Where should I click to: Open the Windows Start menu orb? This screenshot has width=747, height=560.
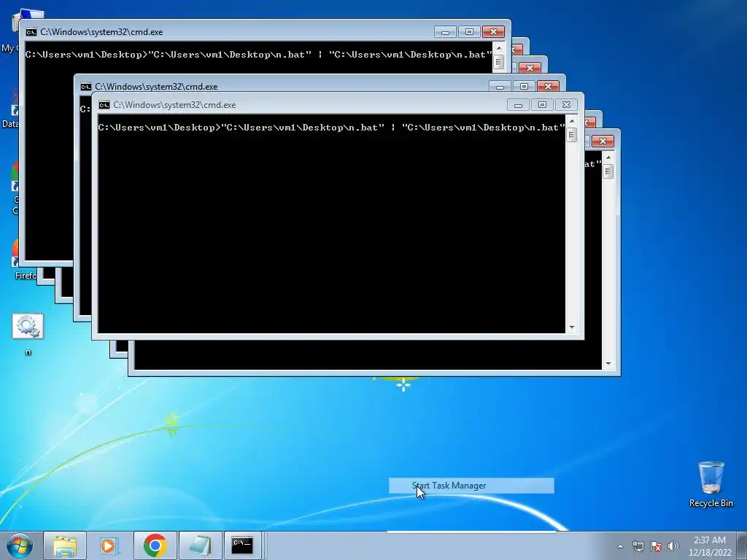pyautogui.click(x=20, y=545)
